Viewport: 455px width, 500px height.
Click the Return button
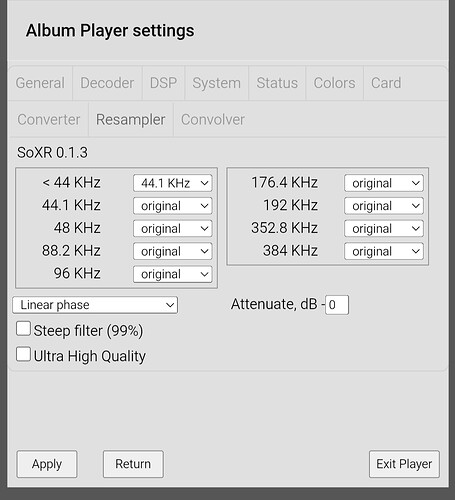coord(133,464)
